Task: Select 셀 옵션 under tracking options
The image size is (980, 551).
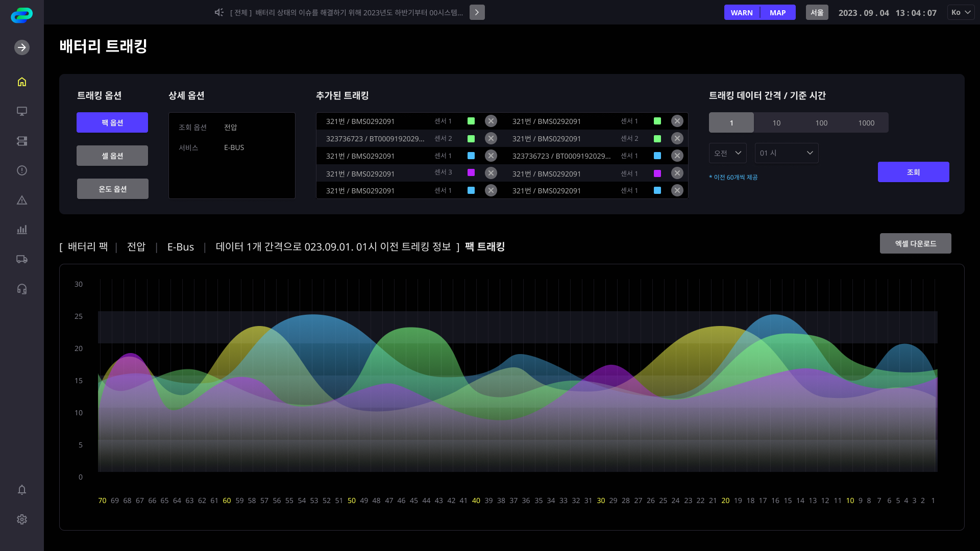Action: coord(112,156)
